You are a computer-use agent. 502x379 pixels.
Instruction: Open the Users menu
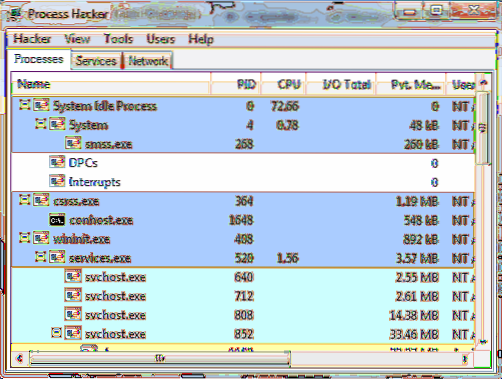coord(161,39)
